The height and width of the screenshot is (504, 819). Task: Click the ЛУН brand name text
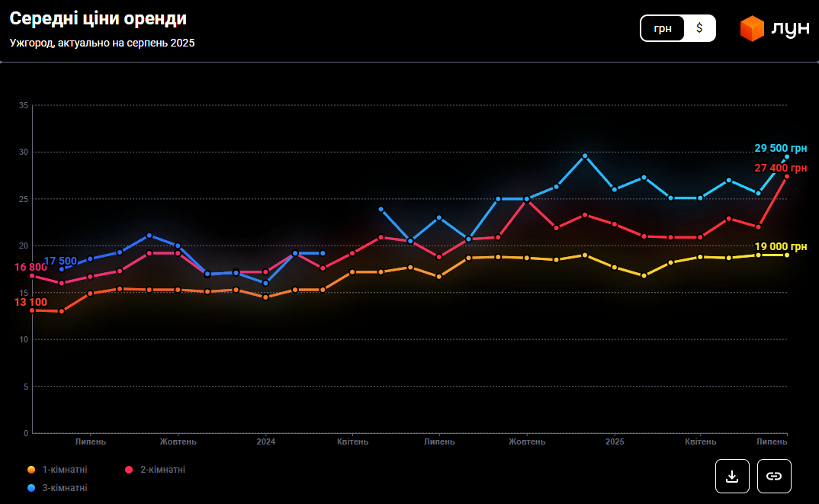coord(790,29)
